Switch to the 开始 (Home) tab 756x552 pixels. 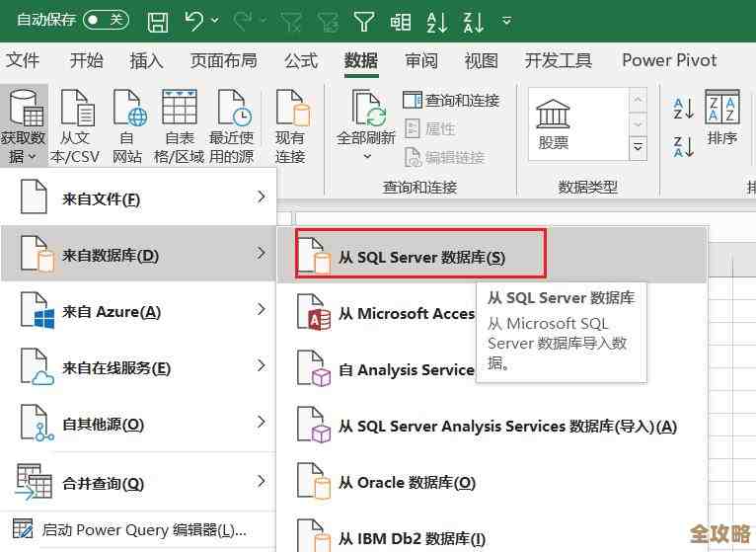pyautogui.click(x=86, y=61)
